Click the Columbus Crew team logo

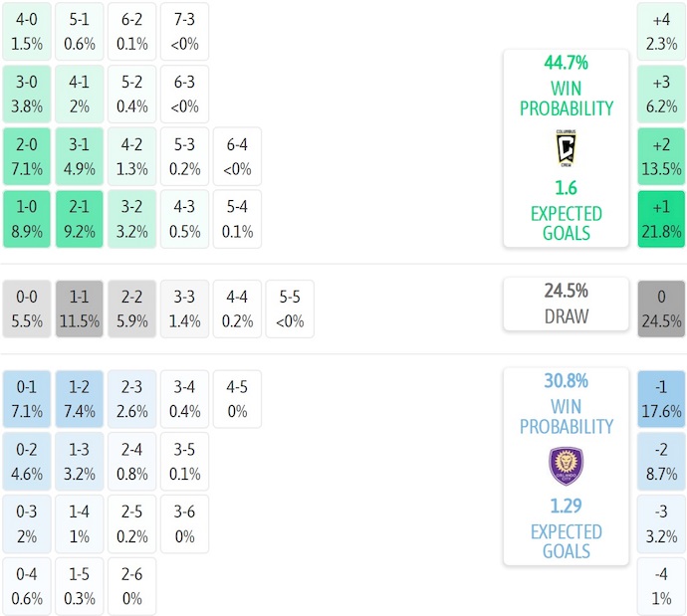[566, 147]
